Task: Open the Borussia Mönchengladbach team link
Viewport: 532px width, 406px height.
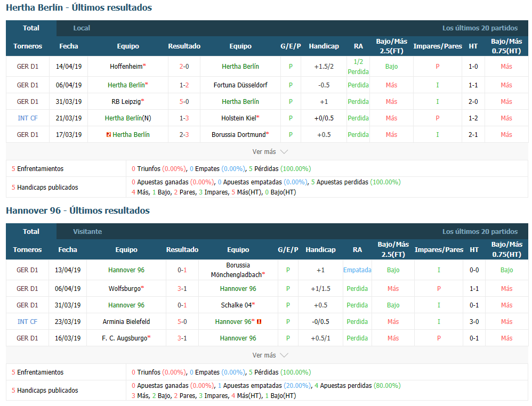Action: pos(237,270)
